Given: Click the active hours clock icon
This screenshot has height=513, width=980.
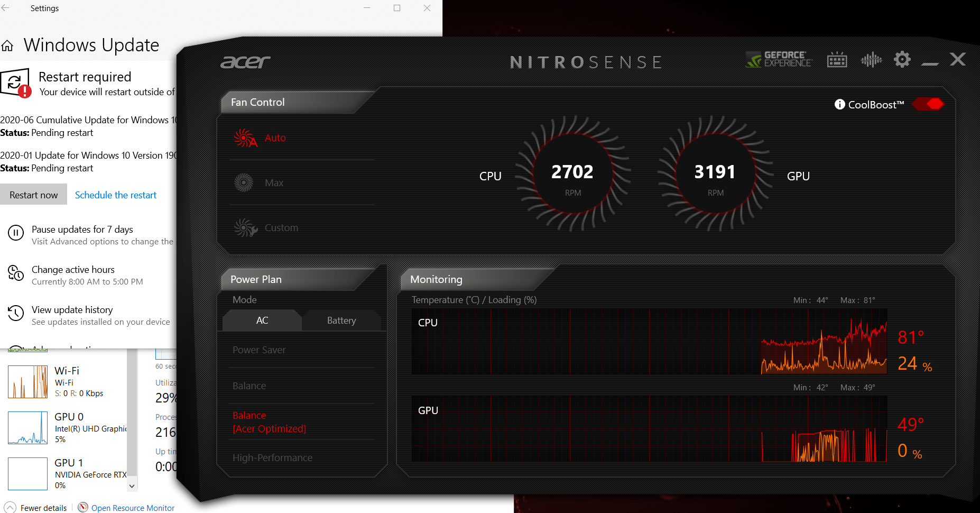Looking at the screenshot, I should point(16,273).
